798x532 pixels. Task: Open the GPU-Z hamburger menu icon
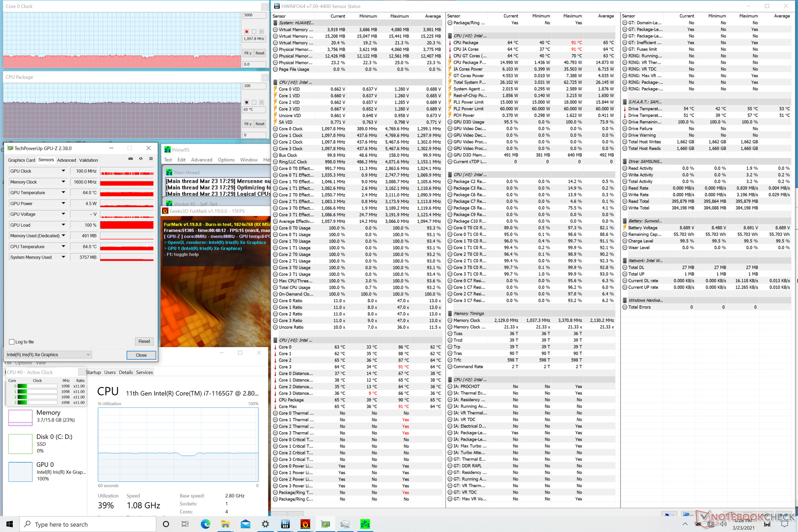coord(151,159)
